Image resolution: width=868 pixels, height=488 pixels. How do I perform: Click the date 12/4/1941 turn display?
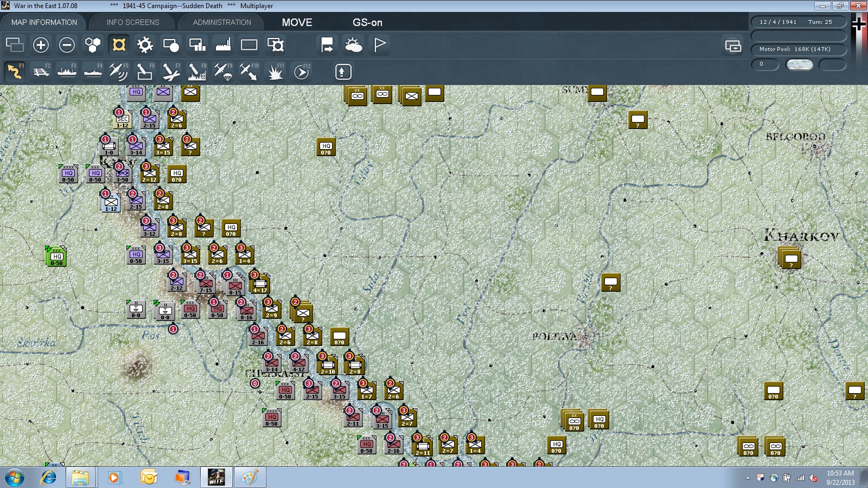(x=799, y=22)
